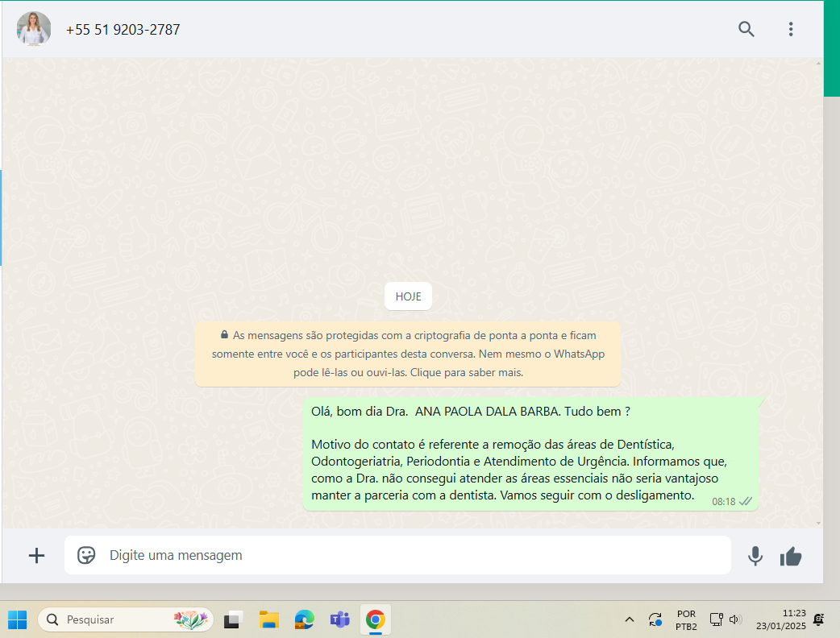Screen dimensions: 840x638
Task: Open Task View from the taskbar
Action: (x=233, y=619)
